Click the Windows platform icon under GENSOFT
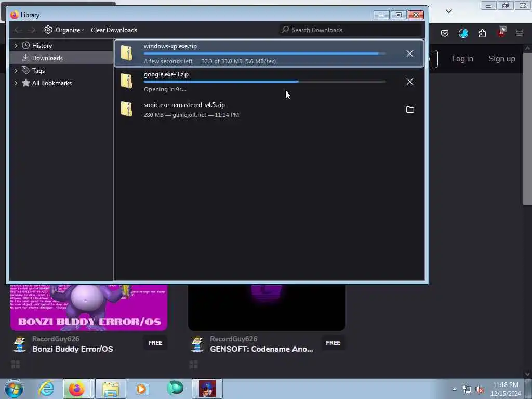 193,364
